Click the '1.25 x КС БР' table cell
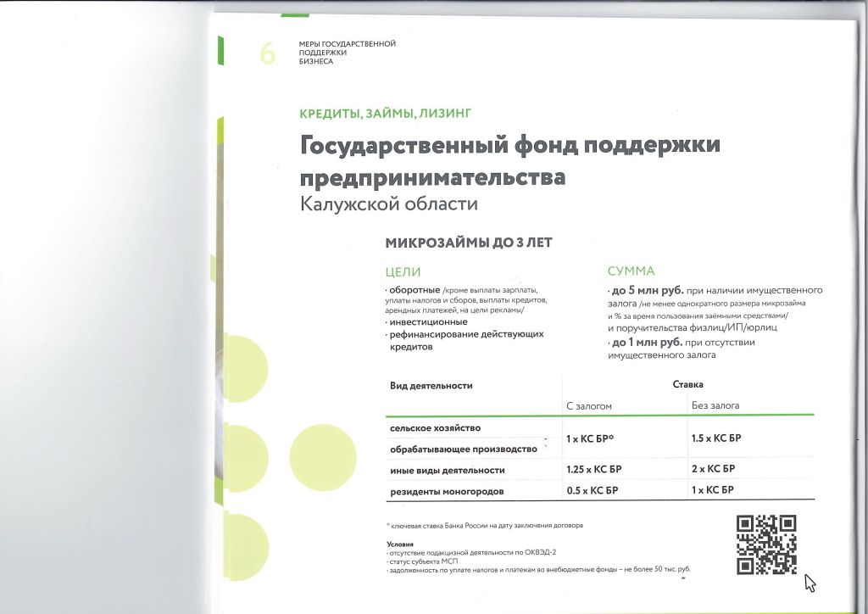868x614 pixels. (593, 469)
